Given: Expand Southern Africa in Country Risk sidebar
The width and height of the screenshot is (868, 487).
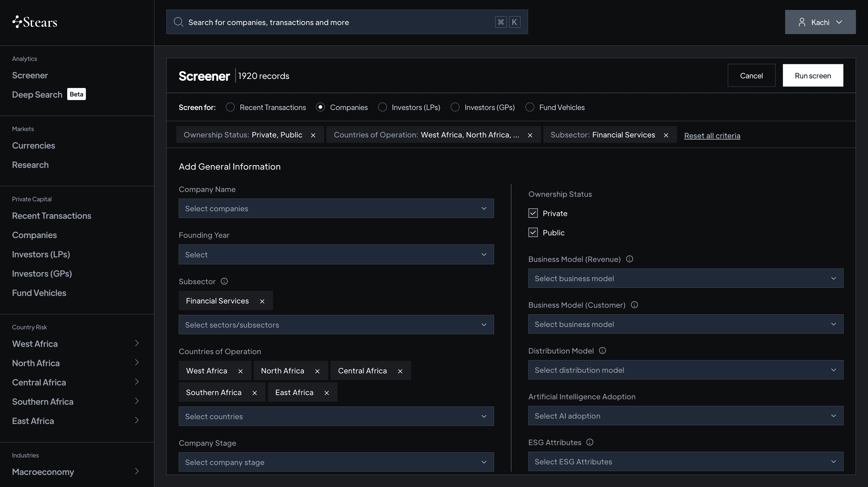Looking at the screenshot, I should [137, 401].
